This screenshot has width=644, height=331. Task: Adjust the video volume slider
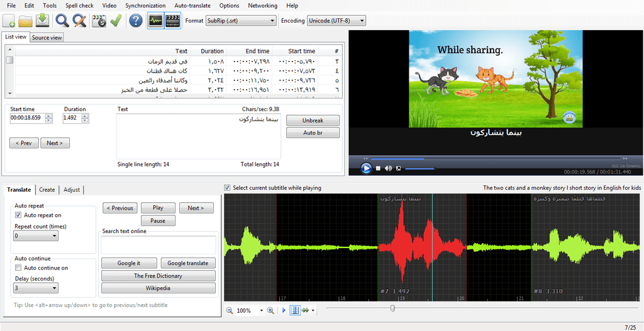coord(419,168)
